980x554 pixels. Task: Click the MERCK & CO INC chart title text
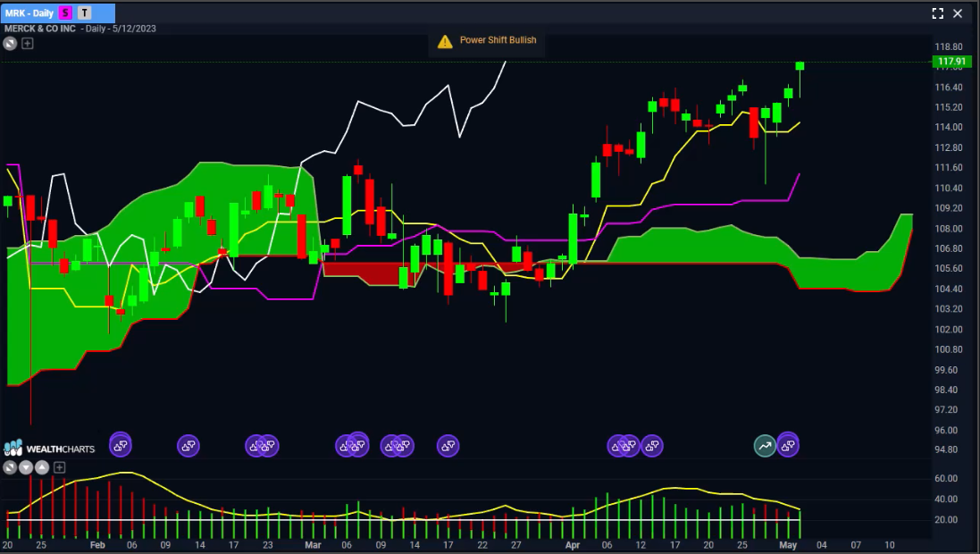point(40,29)
